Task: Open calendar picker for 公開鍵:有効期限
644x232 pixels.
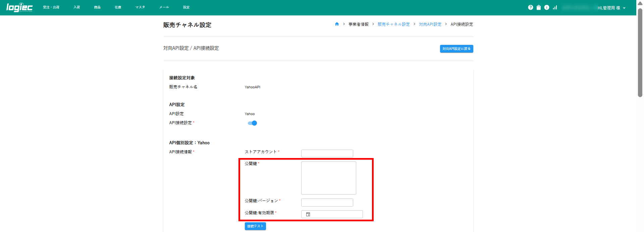Action: [x=308, y=214]
